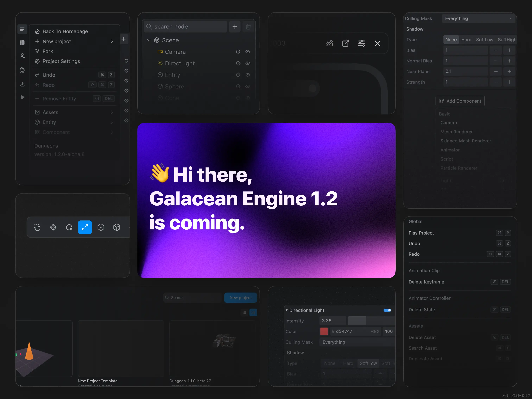Viewport: 532px width, 399px height.
Task: Collapse the Scene tree chevron
Action: [149, 40]
